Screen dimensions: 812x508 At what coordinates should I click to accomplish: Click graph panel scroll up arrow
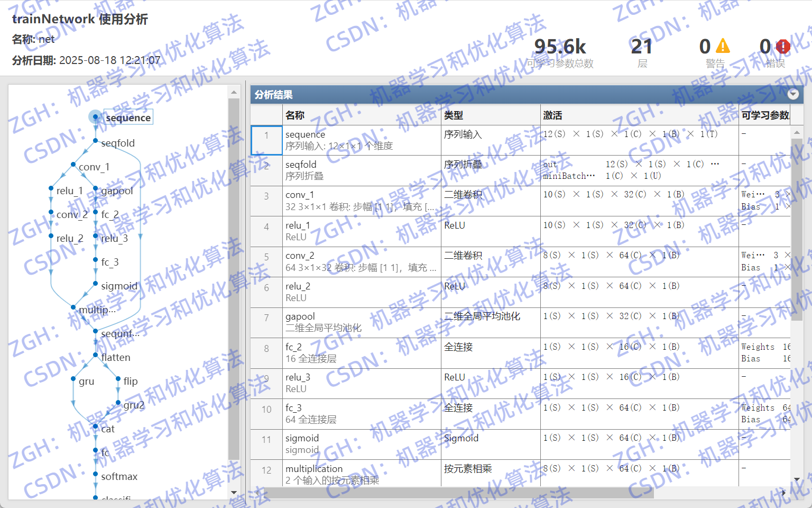pyautogui.click(x=234, y=92)
